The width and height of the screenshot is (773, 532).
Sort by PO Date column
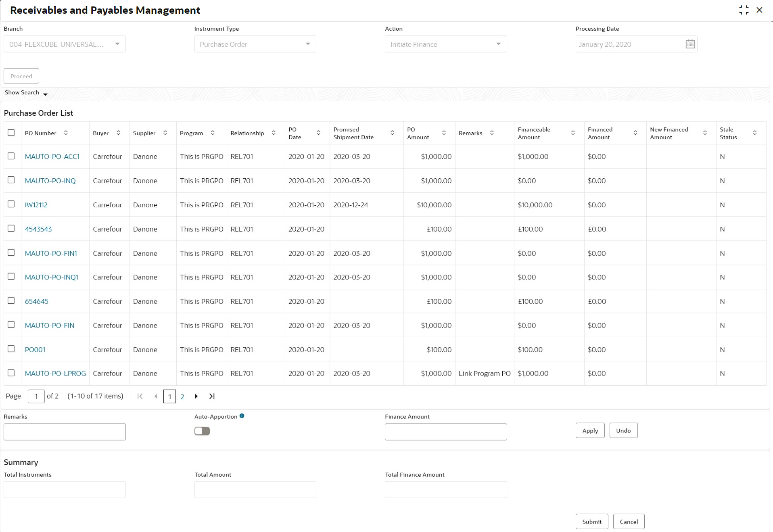point(318,133)
